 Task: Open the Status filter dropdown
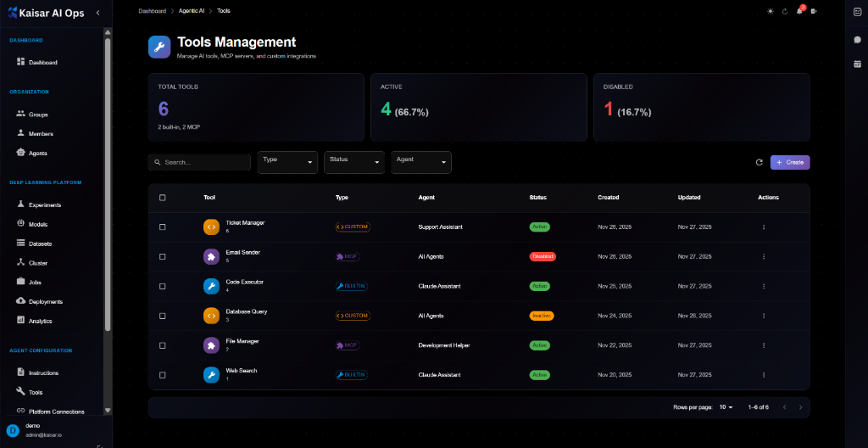tap(354, 162)
